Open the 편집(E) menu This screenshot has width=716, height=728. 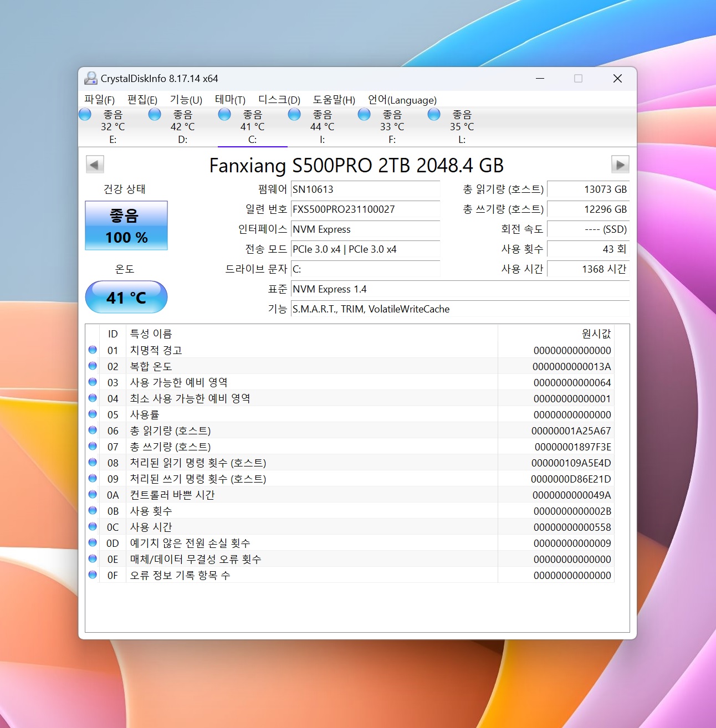(142, 100)
